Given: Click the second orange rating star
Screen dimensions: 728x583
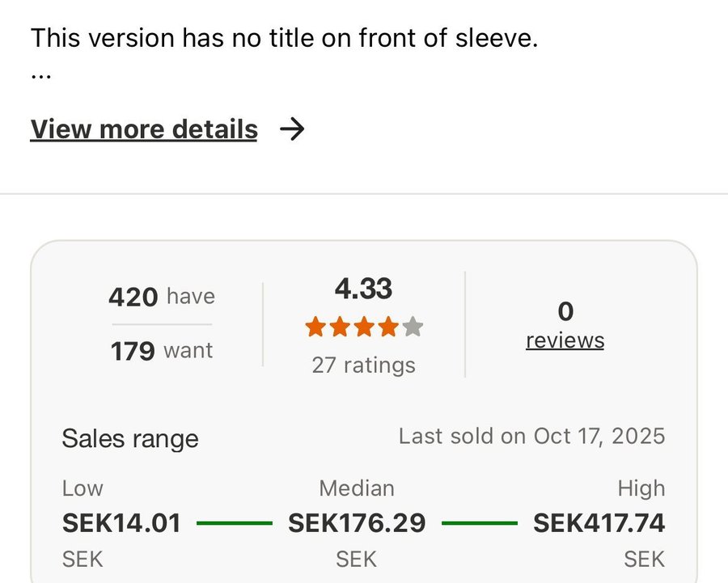Looking at the screenshot, I should [x=340, y=327].
